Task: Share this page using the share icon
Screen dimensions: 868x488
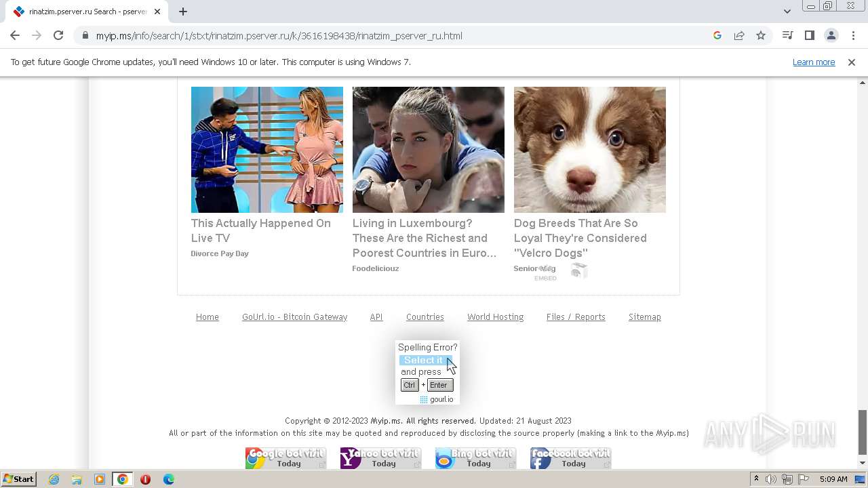Action: pos(739,36)
